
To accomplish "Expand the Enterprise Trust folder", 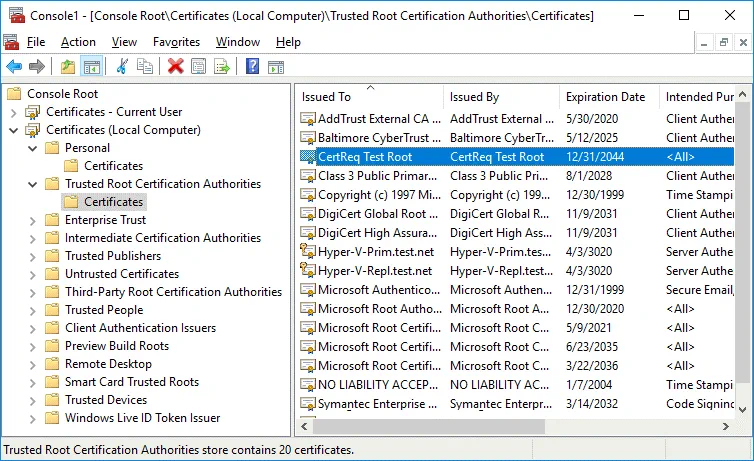I will pos(32,220).
